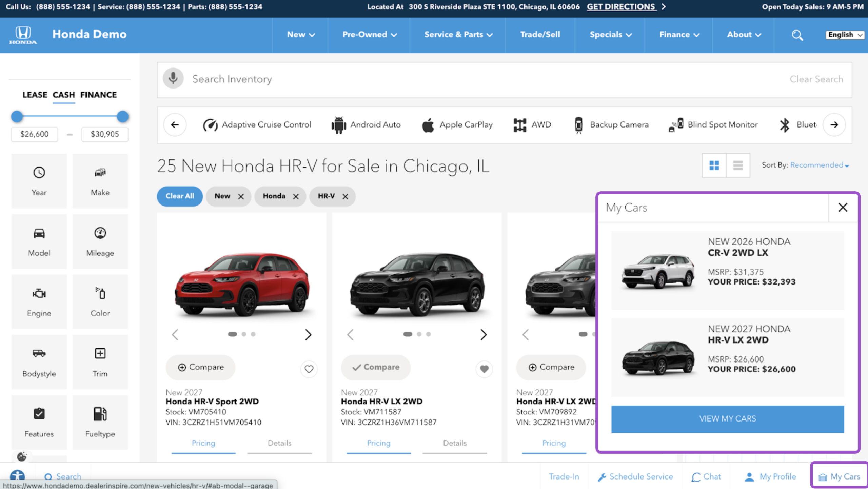Viewport: 868px width, 489px height.
Task: Expand the Service & Parts menu
Action: pos(458,35)
